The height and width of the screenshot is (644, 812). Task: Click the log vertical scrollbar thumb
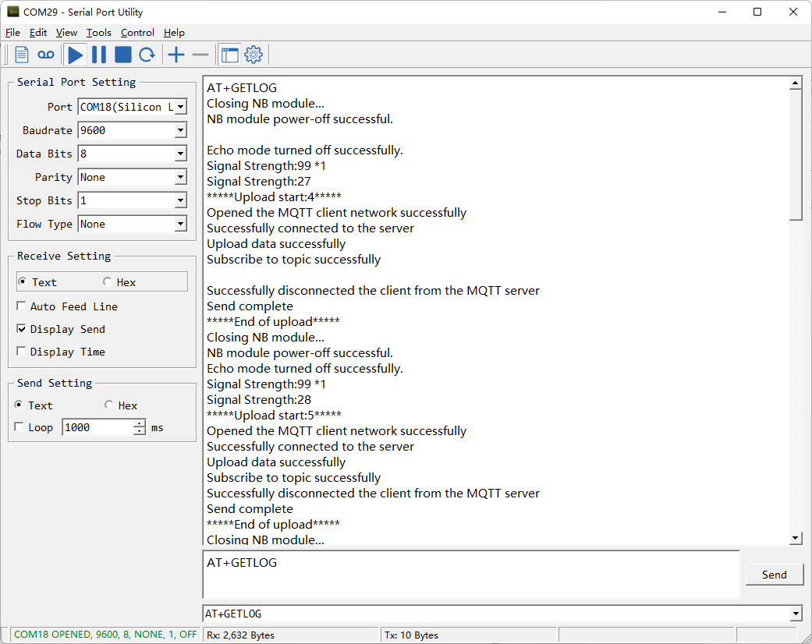tap(796, 154)
